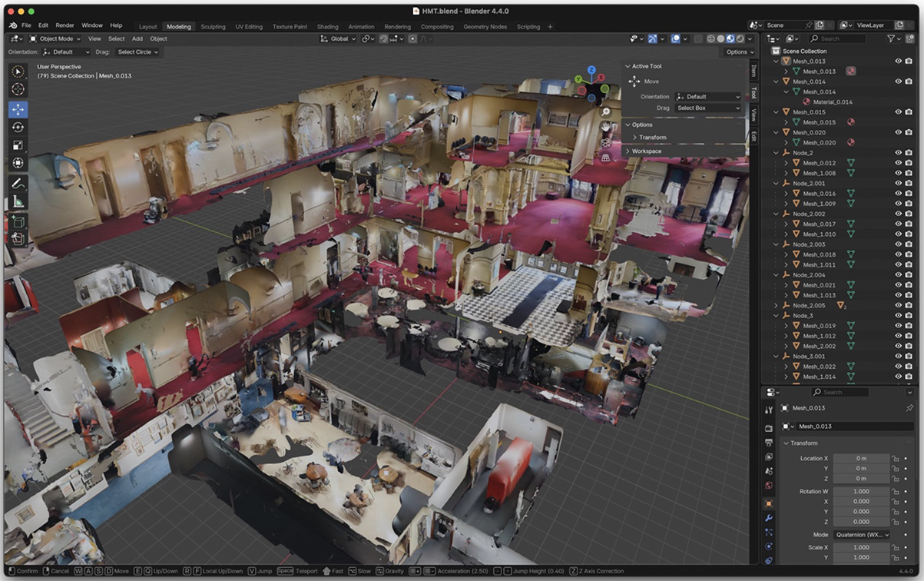
Task: Select the Select Circle tool in the toolbar
Action: [18, 72]
